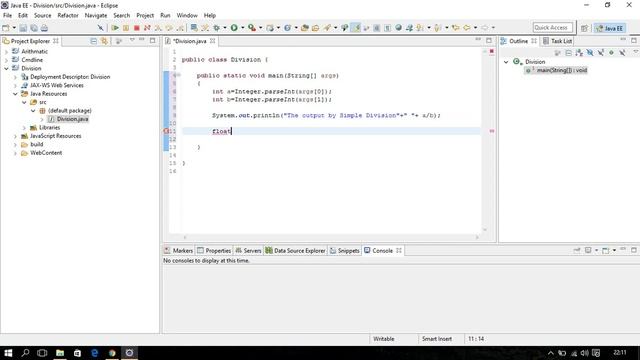Click the Debug (bug) icon

pos(216,28)
